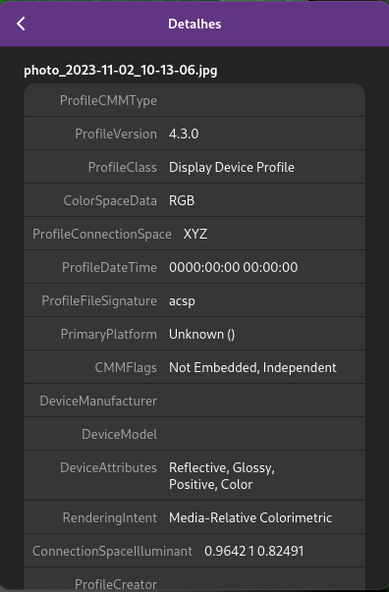Select the DeviceManufacturer row
Viewport: 389px width, 592px height.
[194, 401]
